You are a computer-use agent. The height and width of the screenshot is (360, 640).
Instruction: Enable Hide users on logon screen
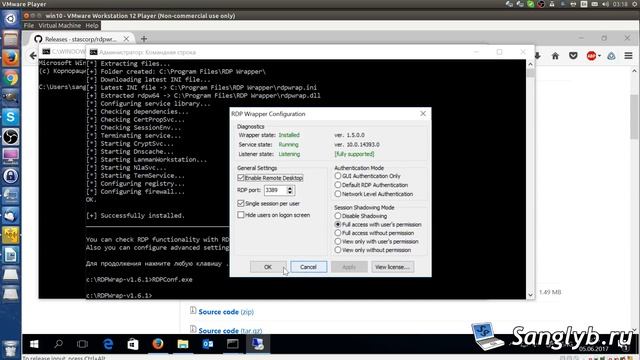click(x=241, y=215)
